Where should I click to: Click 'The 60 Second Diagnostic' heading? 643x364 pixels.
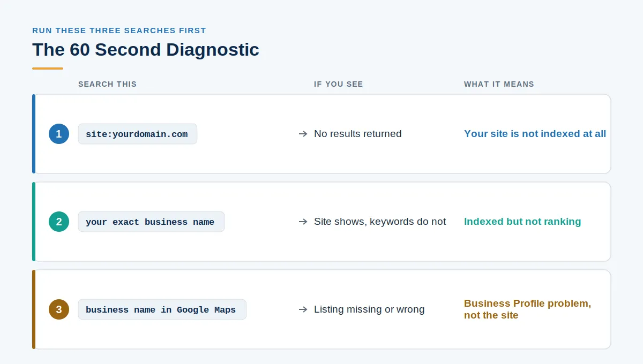pyautogui.click(x=146, y=50)
